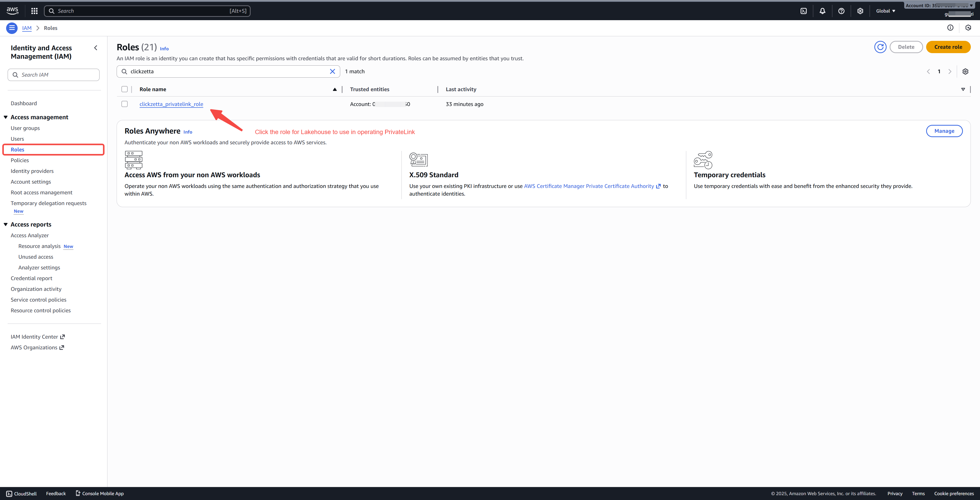
Task: Open roles table preferences gear
Action: point(965,72)
